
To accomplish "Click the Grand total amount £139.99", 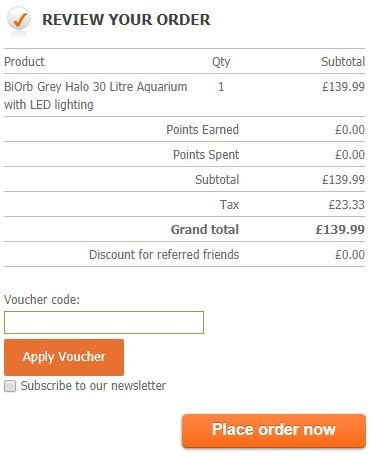I will [340, 229].
